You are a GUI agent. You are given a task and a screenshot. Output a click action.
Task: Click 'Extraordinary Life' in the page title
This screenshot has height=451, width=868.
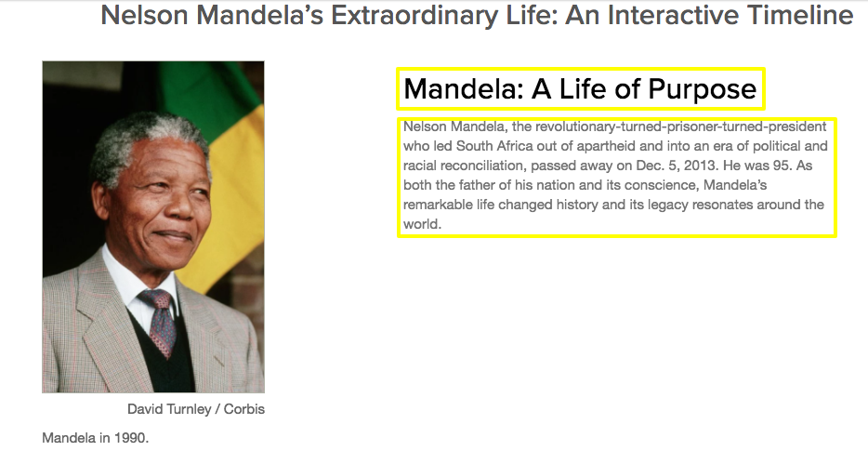tap(444, 15)
